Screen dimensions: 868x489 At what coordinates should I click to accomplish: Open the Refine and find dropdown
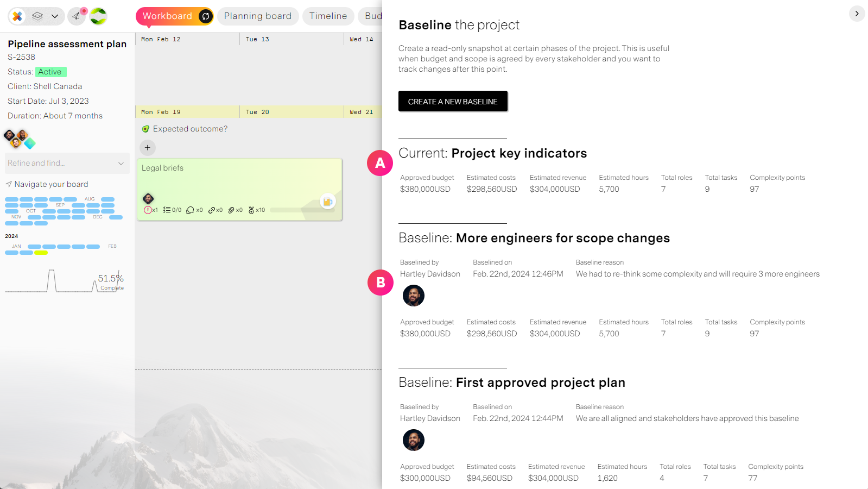67,163
